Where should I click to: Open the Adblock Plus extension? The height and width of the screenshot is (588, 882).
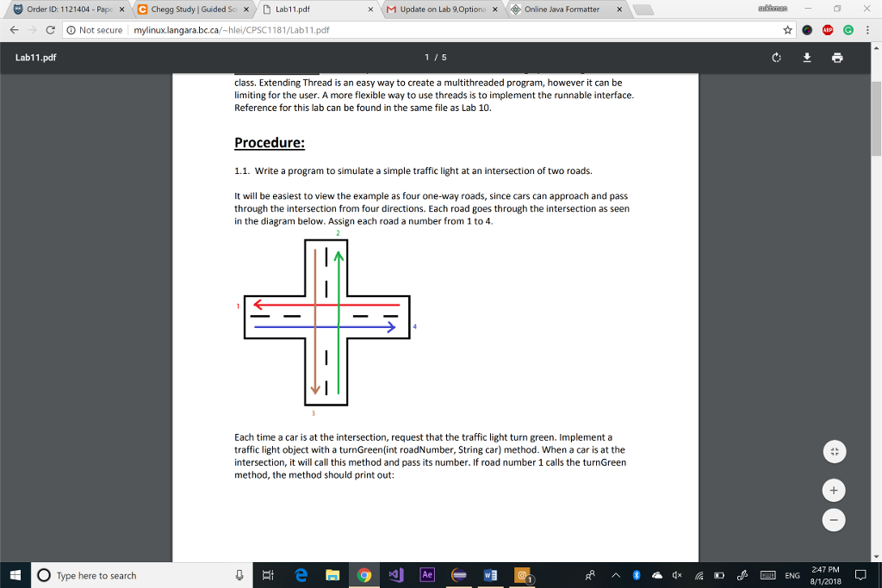click(x=829, y=30)
